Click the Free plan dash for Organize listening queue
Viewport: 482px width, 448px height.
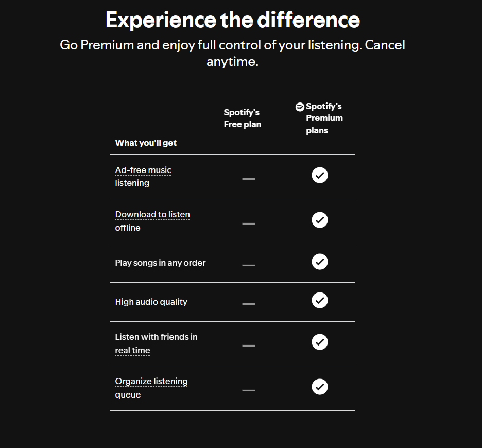click(x=248, y=390)
